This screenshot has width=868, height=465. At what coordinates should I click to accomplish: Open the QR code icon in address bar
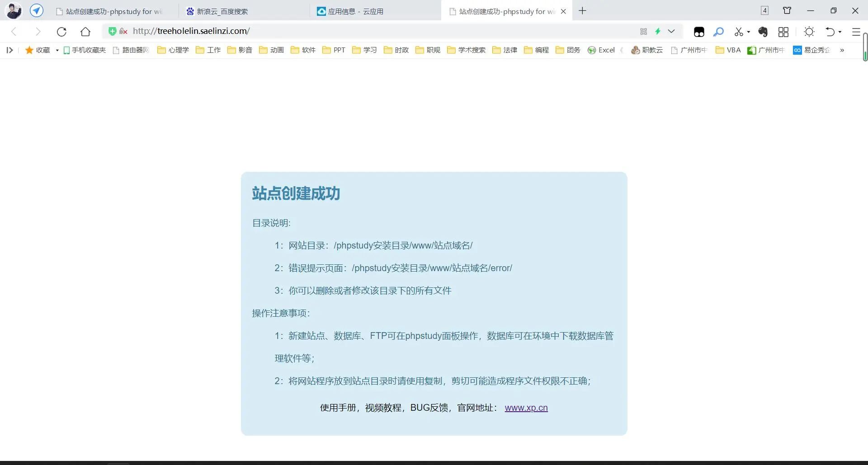pyautogui.click(x=643, y=31)
